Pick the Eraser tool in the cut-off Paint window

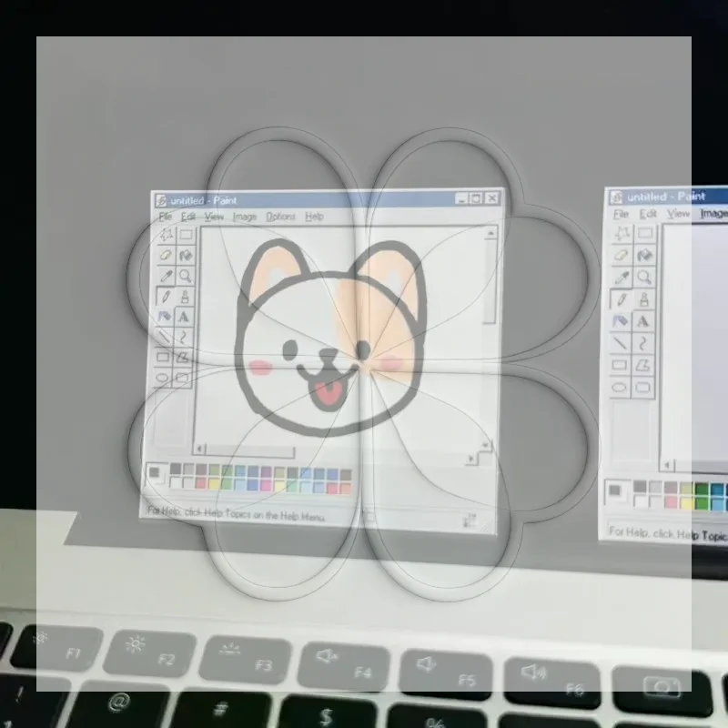tap(622, 255)
